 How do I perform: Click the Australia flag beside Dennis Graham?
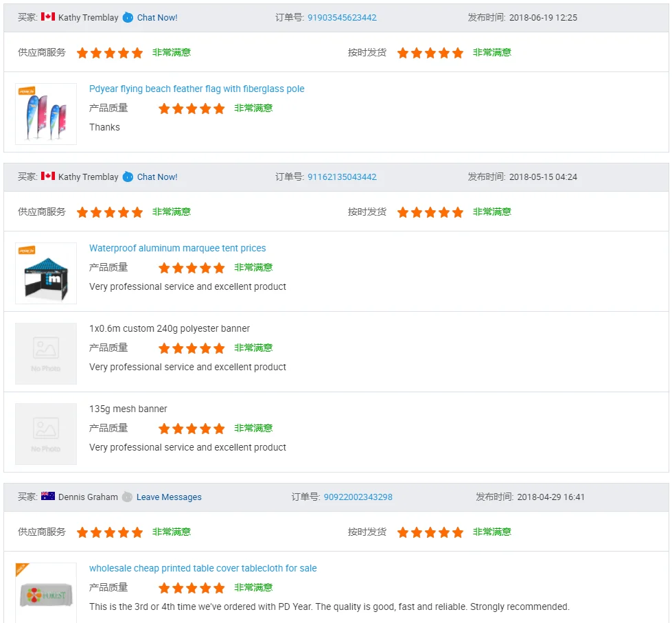(x=48, y=497)
